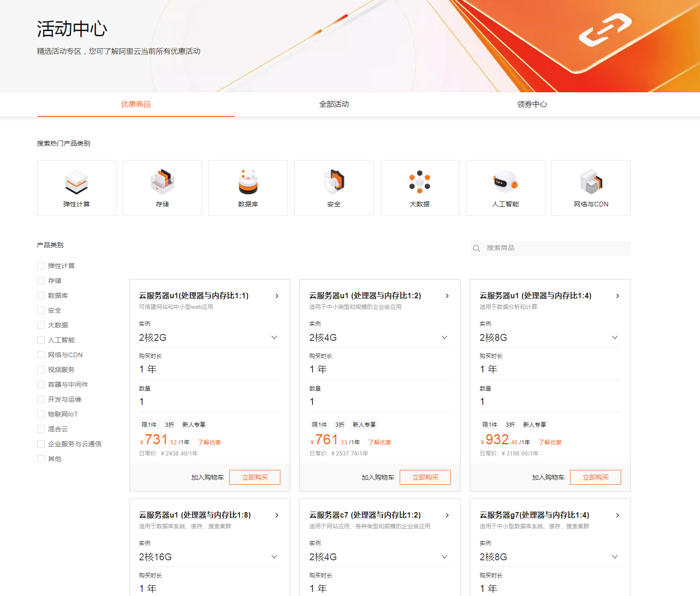Open 了解优惠 link beside 761.33 price
The width and height of the screenshot is (700, 596).
(x=380, y=442)
